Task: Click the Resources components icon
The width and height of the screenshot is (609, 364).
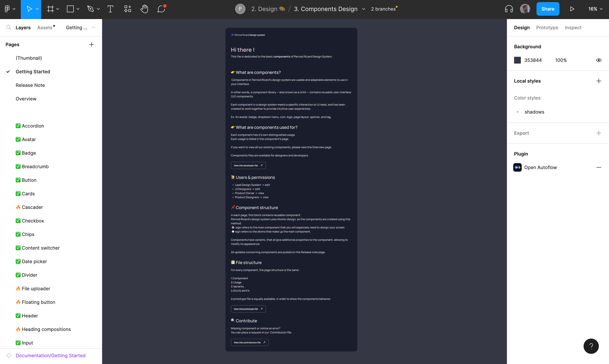Action: click(128, 9)
